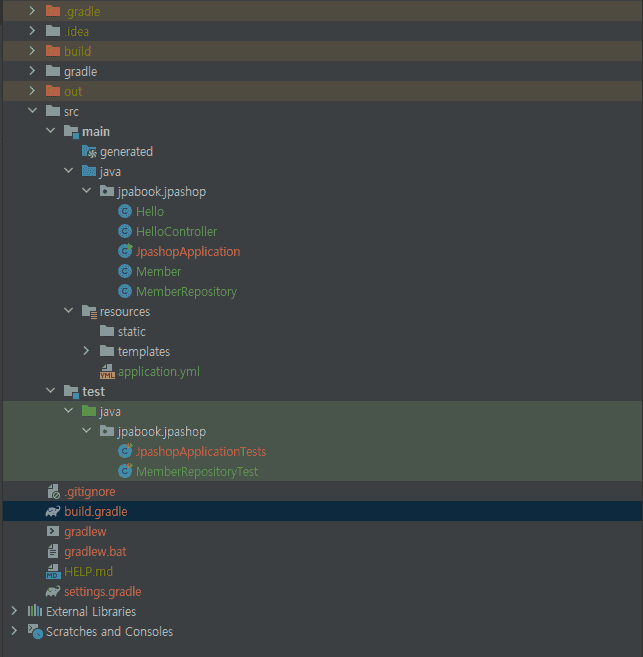Image resolution: width=643 pixels, height=657 pixels.
Task: Select the HelloController class
Action: pos(176,231)
